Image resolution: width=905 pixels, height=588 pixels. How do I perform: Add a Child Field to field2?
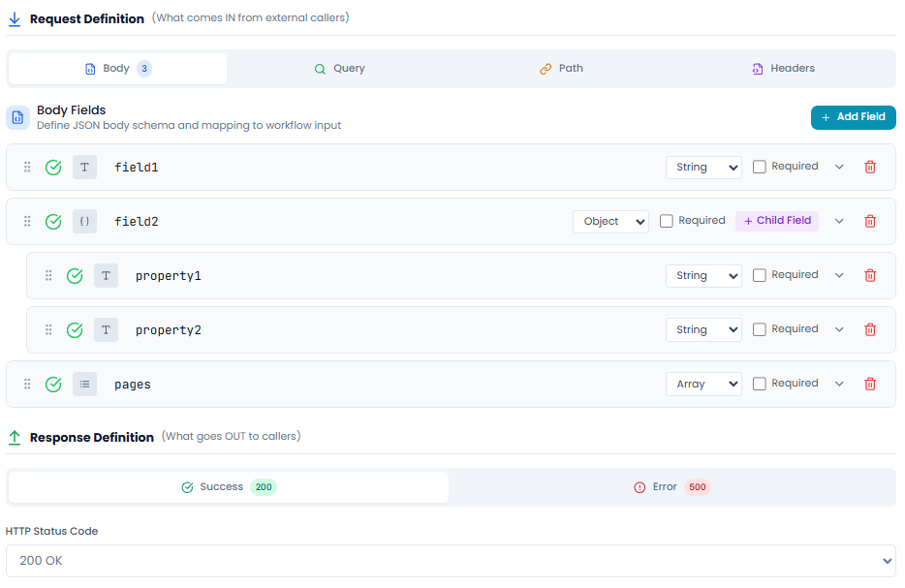pyautogui.click(x=777, y=221)
